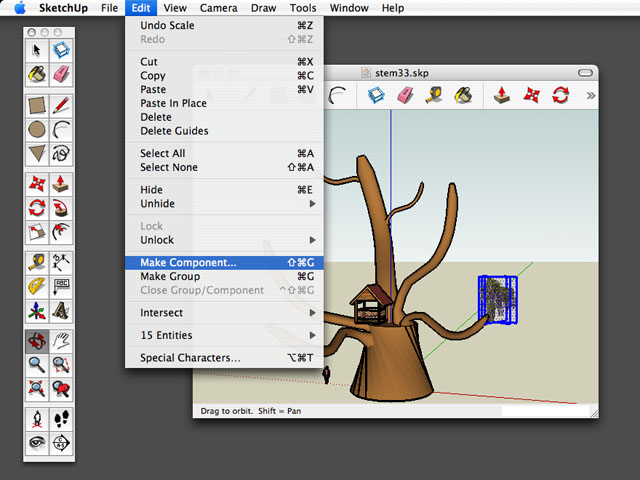Choose Special Characters…
The height and width of the screenshot is (480, 640).
[x=224, y=358]
